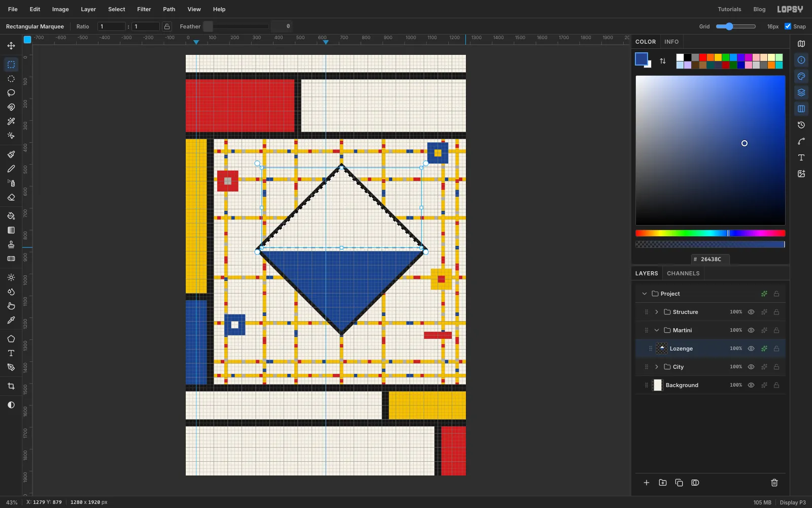812x508 pixels.
Task: Select the Polygon shape tool
Action: point(11,339)
